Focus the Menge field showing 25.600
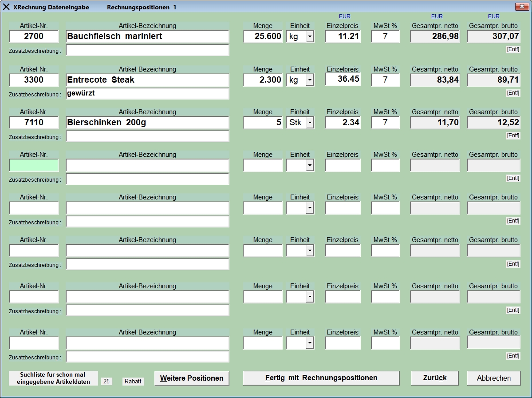This screenshot has width=532, height=398. click(263, 36)
